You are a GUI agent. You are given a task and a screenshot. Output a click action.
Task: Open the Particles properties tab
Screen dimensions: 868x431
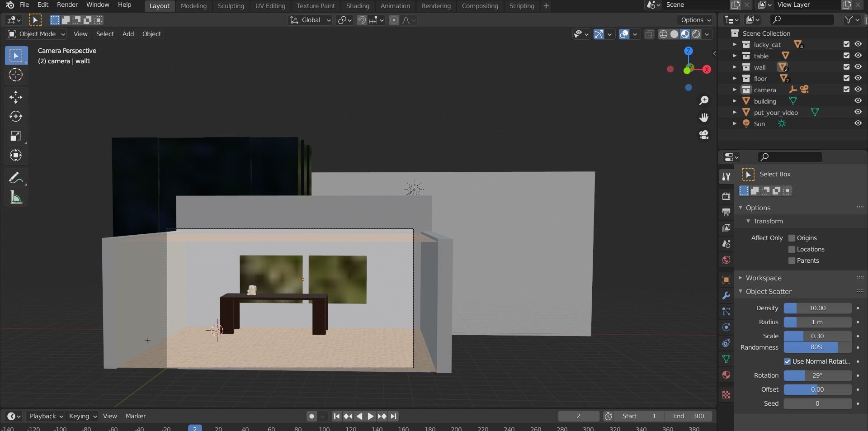coord(726,311)
